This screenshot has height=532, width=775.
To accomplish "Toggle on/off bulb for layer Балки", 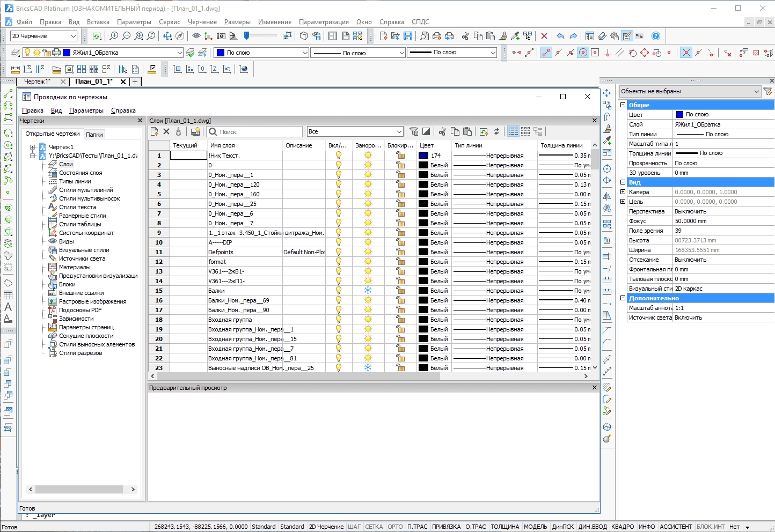I will (339, 290).
